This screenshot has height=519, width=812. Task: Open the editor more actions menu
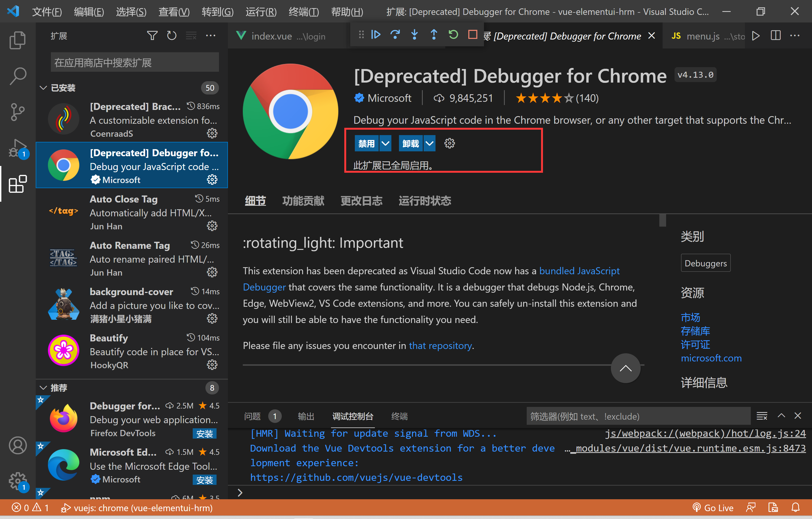click(795, 35)
